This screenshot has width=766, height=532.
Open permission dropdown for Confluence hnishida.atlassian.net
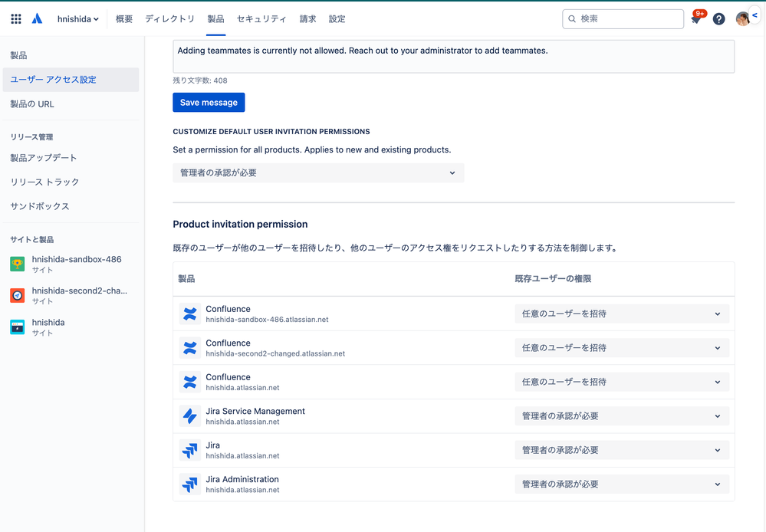pyautogui.click(x=622, y=382)
